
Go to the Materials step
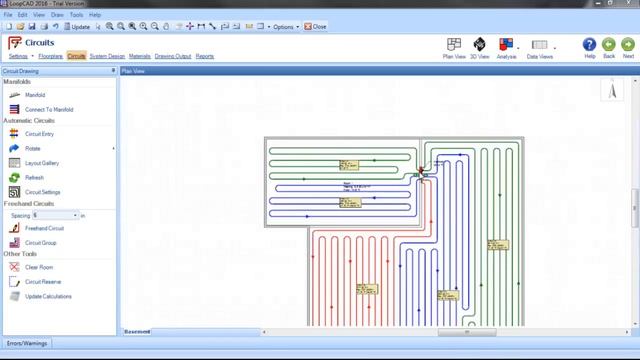[140, 56]
